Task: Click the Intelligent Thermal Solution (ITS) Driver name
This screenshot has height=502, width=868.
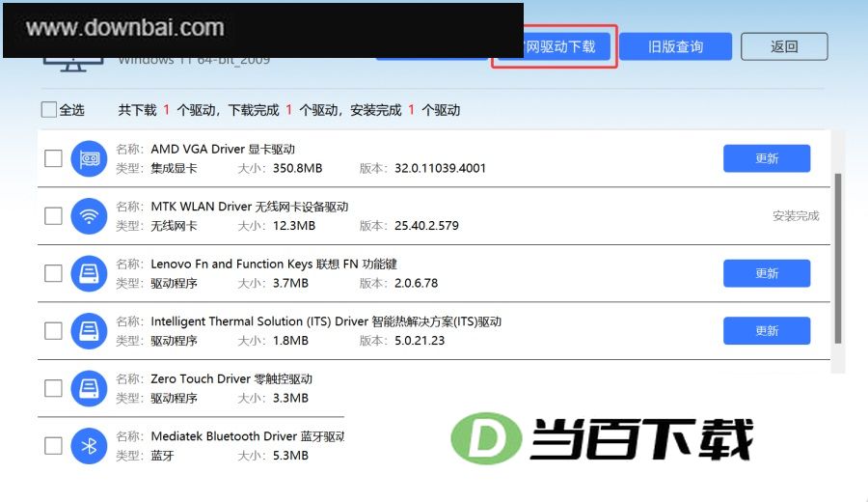Action: coord(326,321)
